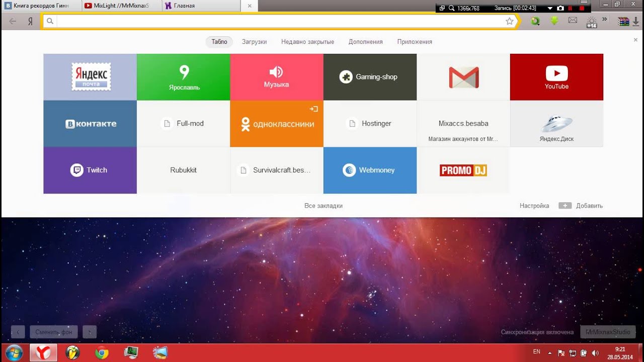This screenshot has width=644, height=362.
Task: Click the login arrow icon on Одноклассники tile
Action: coord(314,109)
